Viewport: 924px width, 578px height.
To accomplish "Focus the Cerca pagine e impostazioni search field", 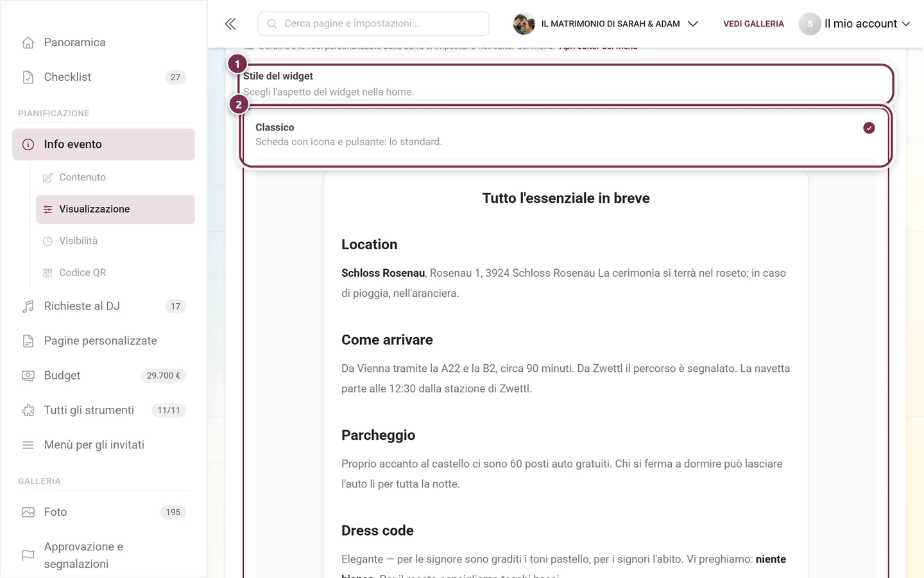I will [x=373, y=24].
